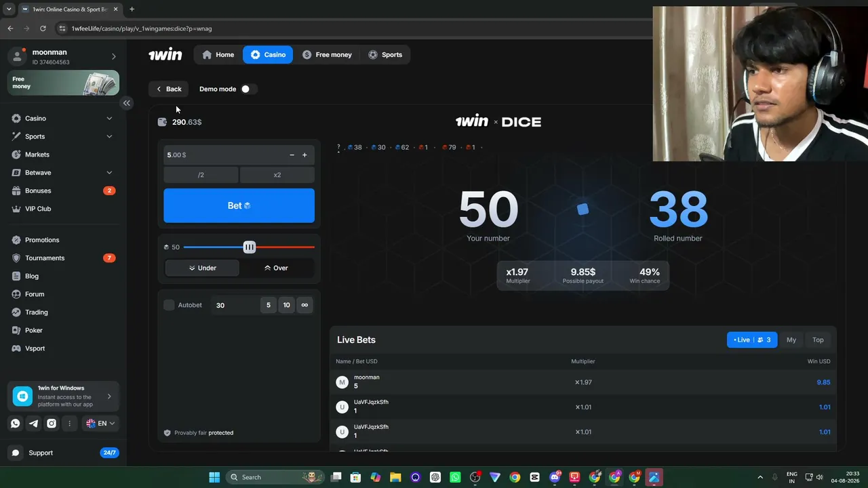The width and height of the screenshot is (868, 488).
Task: Click the 1win logo in header
Action: click(x=165, y=55)
